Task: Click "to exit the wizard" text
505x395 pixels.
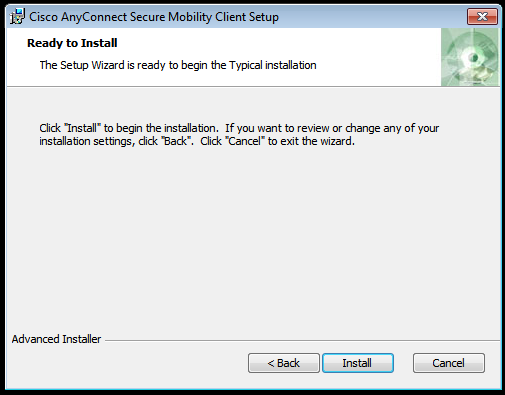Action: point(310,141)
